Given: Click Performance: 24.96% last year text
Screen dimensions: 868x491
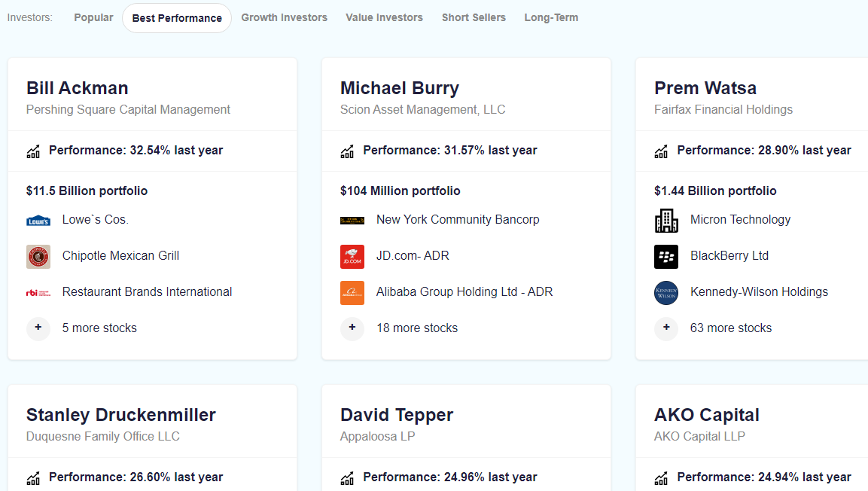Looking at the screenshot, I should coord(450,477).
